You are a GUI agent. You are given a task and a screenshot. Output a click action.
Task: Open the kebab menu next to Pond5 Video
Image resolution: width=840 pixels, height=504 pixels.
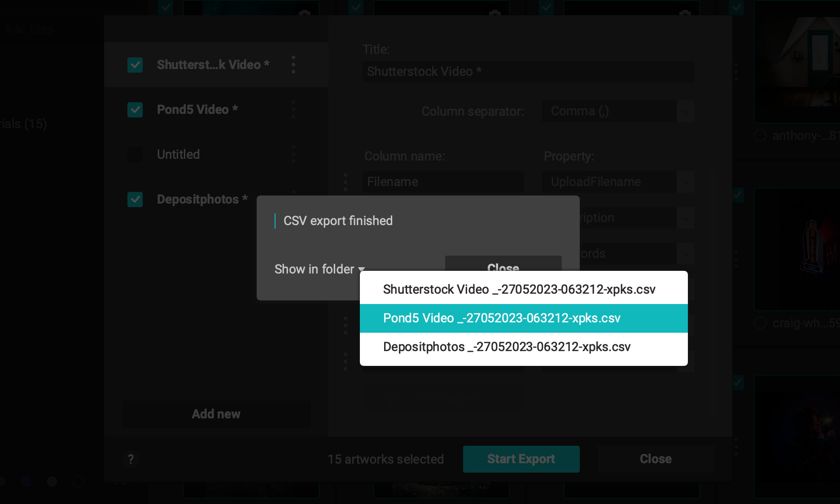coord(293,109)
